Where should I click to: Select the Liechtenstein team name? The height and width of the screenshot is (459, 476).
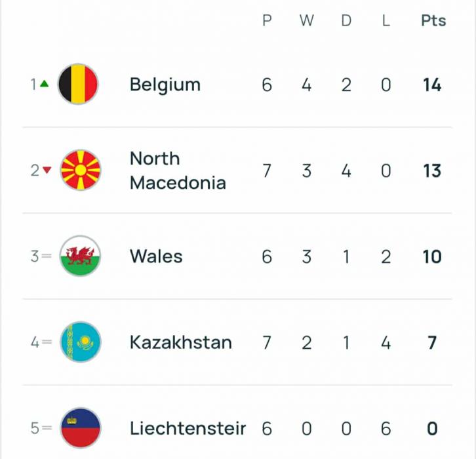[x=188, y=428]
